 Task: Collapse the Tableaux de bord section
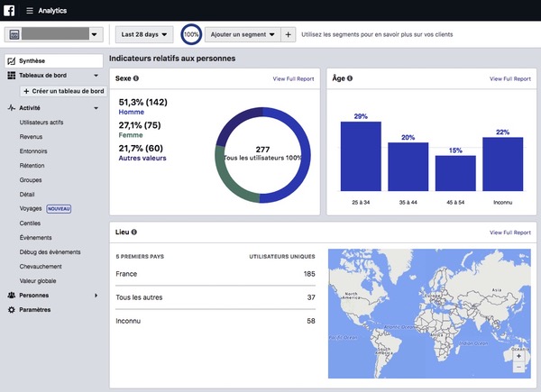point(96,76)
